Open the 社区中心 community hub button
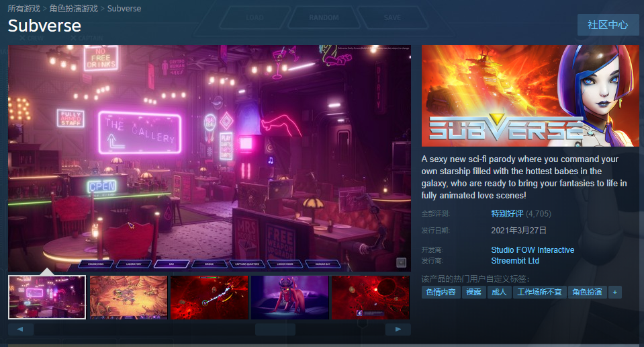644x347 pixels. point(608,25)
